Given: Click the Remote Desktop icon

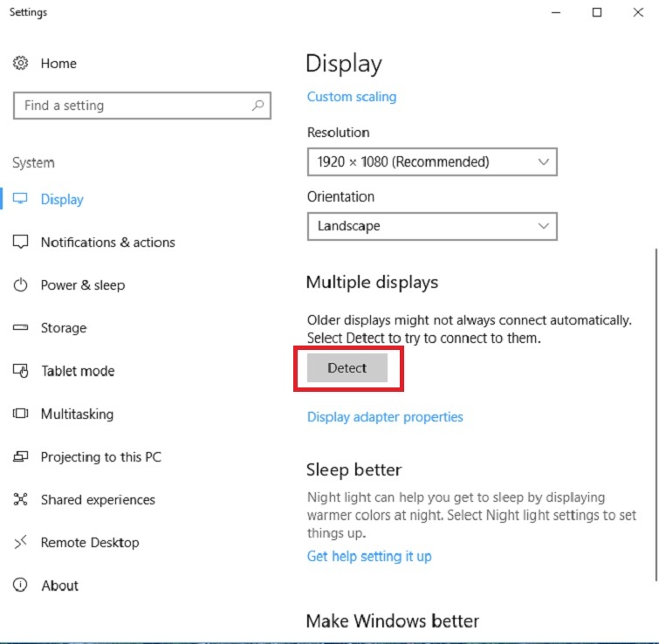Looking at the screenshot, I should point(21,543).
